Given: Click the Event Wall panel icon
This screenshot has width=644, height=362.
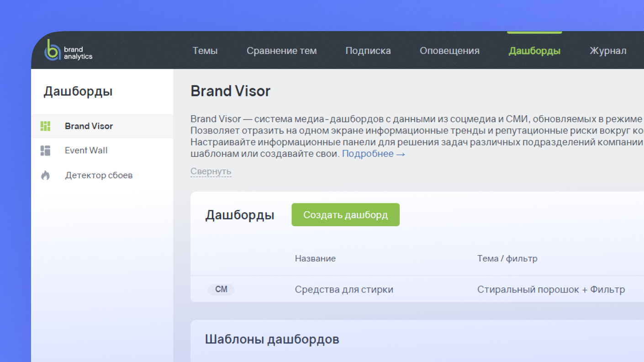Looking at the screenshot, I should tap(45, 150).
